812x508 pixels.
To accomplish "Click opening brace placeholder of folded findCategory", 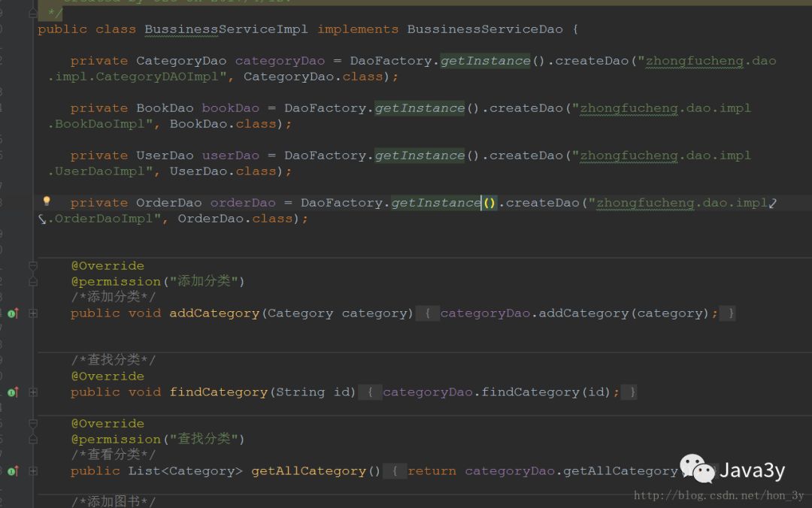I will 370,392.
